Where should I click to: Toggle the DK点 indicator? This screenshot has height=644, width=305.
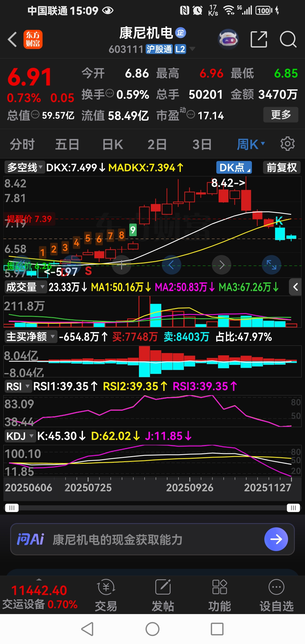pyautogui.click(x=234, y=167)
